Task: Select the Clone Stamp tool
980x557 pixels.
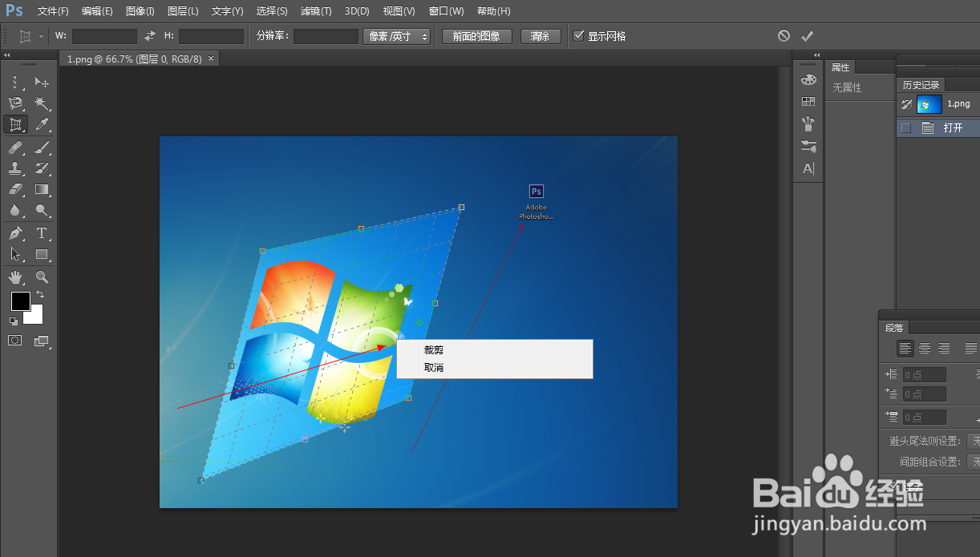Action: pos(15,168)
